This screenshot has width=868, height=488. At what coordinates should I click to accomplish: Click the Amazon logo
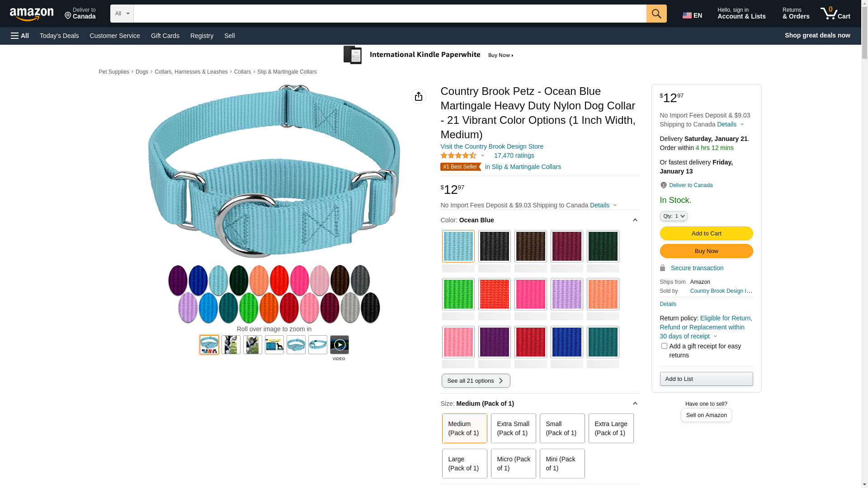[32, 14]
